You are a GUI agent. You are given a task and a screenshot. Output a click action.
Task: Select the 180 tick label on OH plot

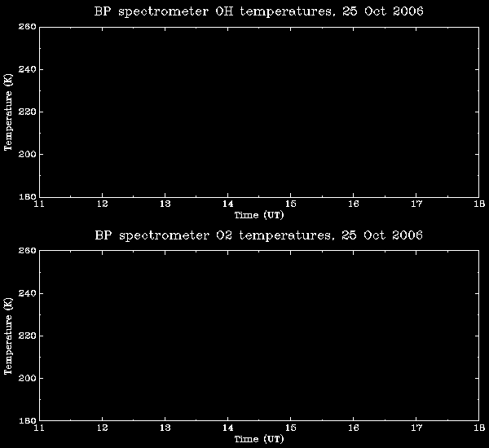[x=28, y=196]
